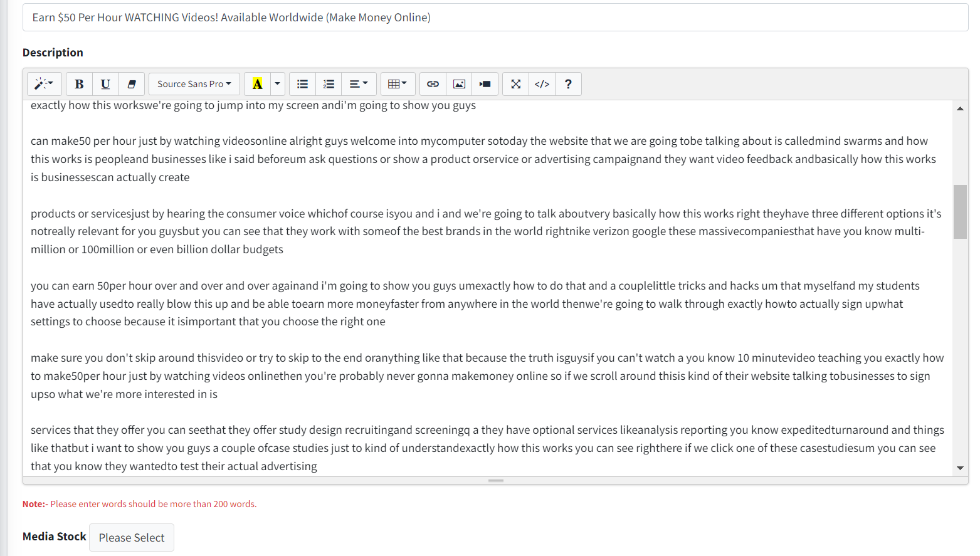Click the paragraph starting 'services that they offer'

488,448
